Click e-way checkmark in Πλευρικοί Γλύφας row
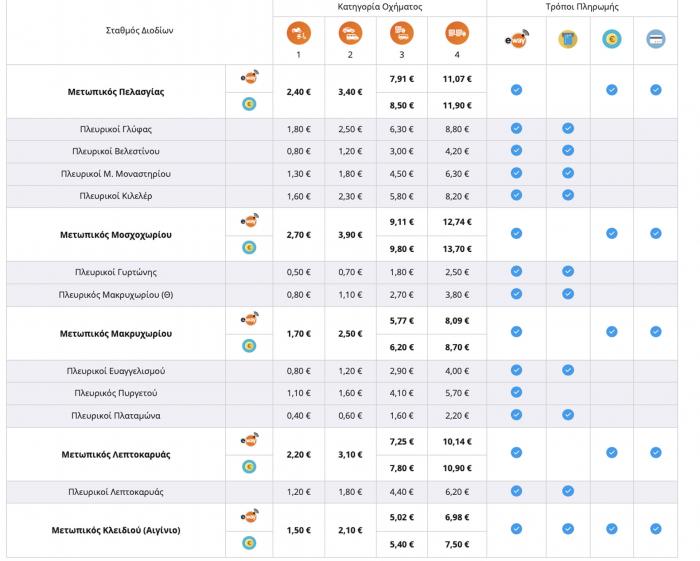Screen dimensions: 700x561 (x=516, y=129)
